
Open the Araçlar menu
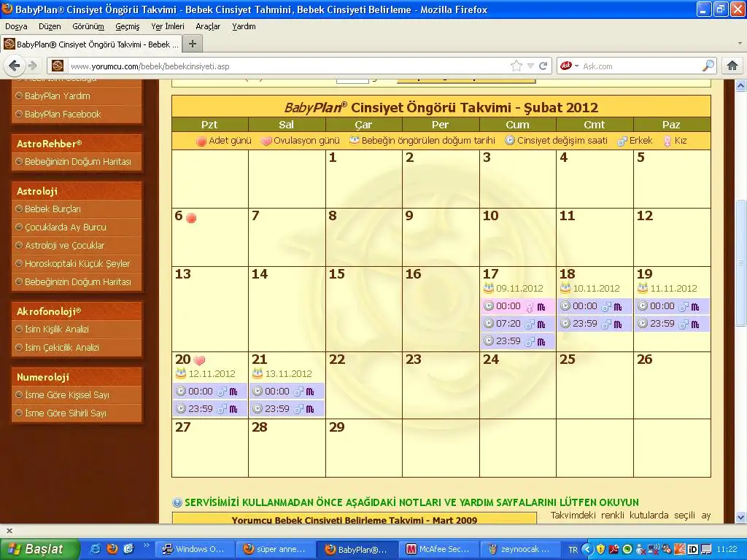[208, 26]
